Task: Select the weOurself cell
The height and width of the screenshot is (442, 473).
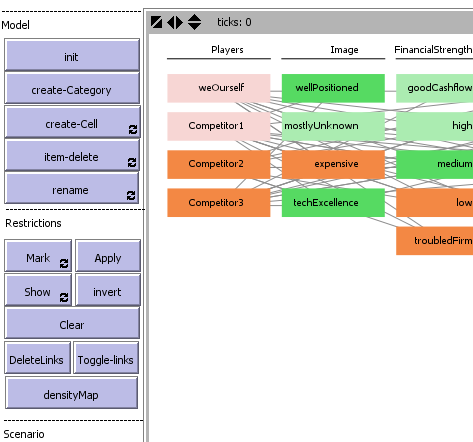Action: (219, 88)
